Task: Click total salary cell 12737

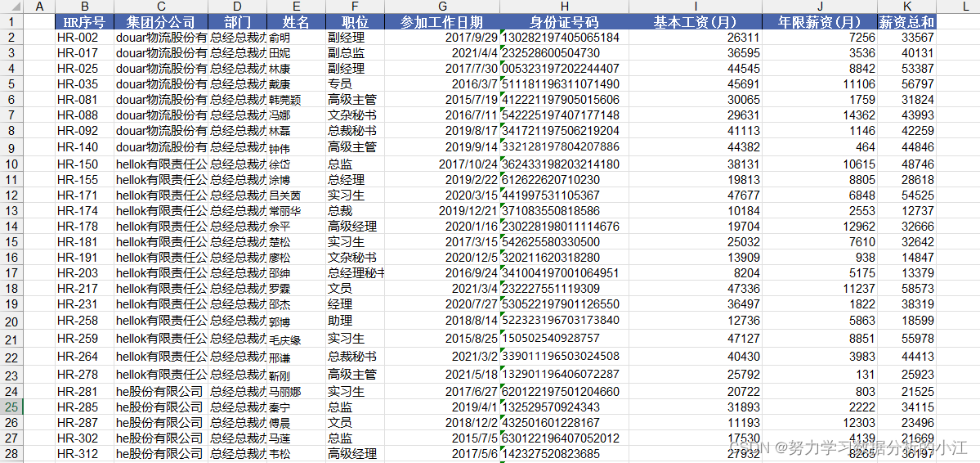Action: (907, 210)
